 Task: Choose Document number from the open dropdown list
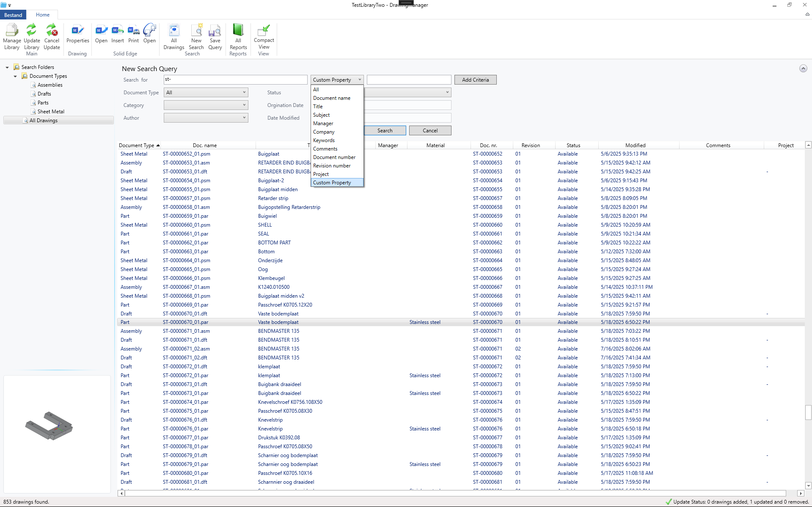coord(334,157)
